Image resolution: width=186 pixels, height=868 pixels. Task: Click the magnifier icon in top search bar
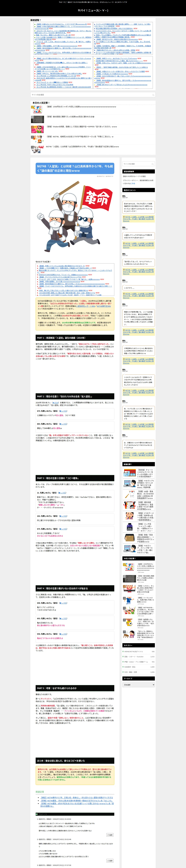pyautogui.click(x=153, y=95)
